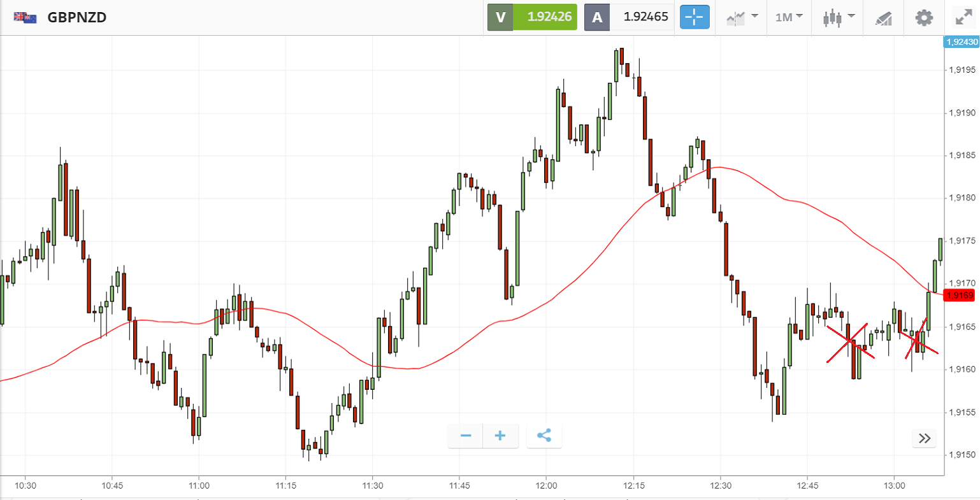The height and width of the screenshot is (500, 980).
Task: Open chart settings gear
Action: (x=924, y=17)
